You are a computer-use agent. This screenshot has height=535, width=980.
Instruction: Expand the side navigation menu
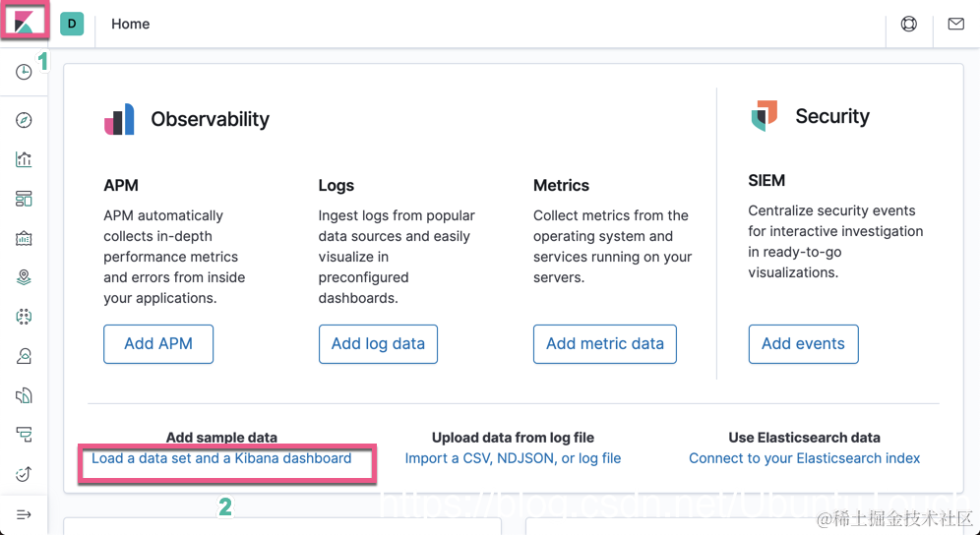coord(24,515)
